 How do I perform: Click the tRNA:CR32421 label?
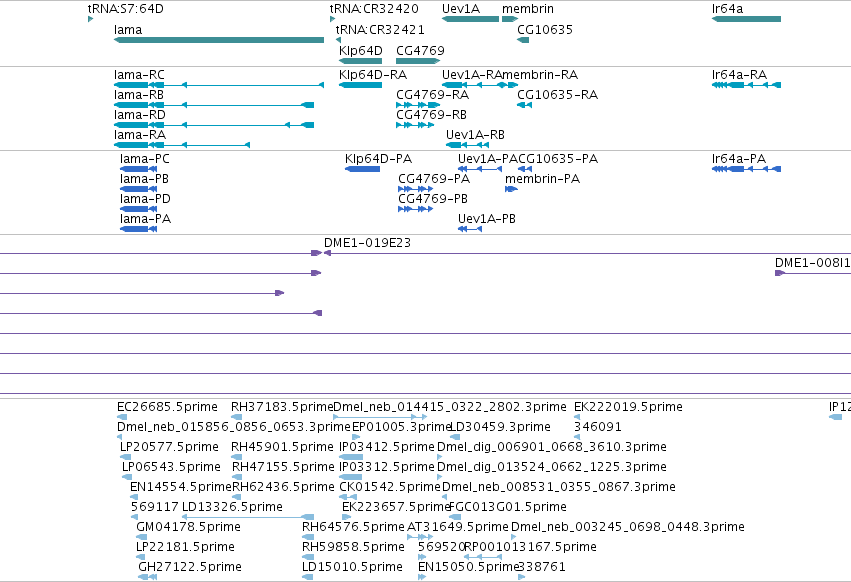(x=380, y=29)
